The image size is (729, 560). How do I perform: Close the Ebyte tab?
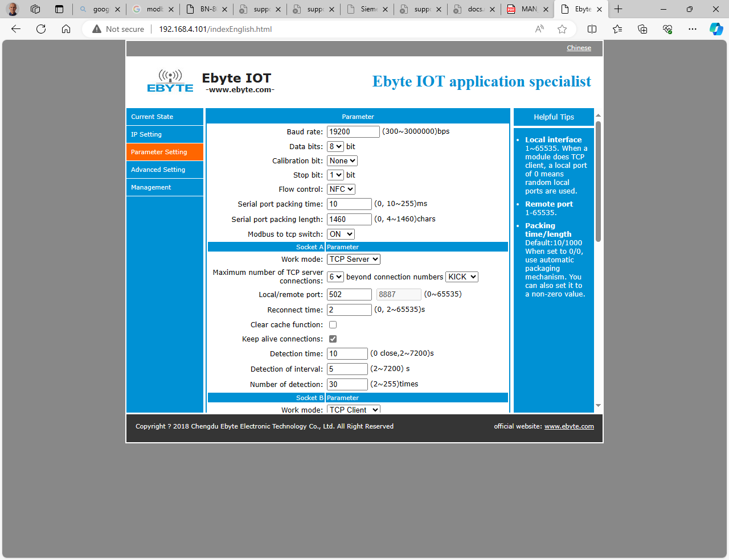coord(599,9)
